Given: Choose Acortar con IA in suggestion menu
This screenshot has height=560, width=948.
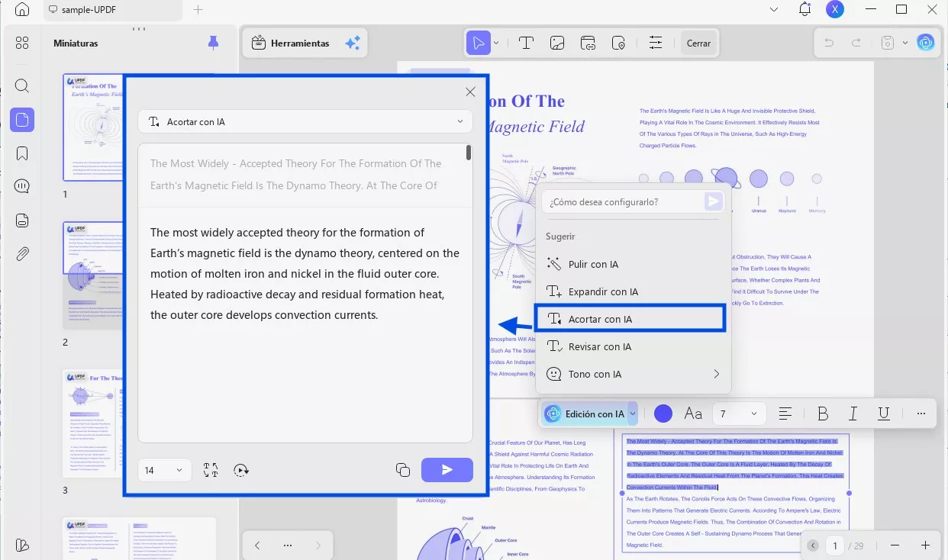Looking at the screenshot, I should click(630, 319).
